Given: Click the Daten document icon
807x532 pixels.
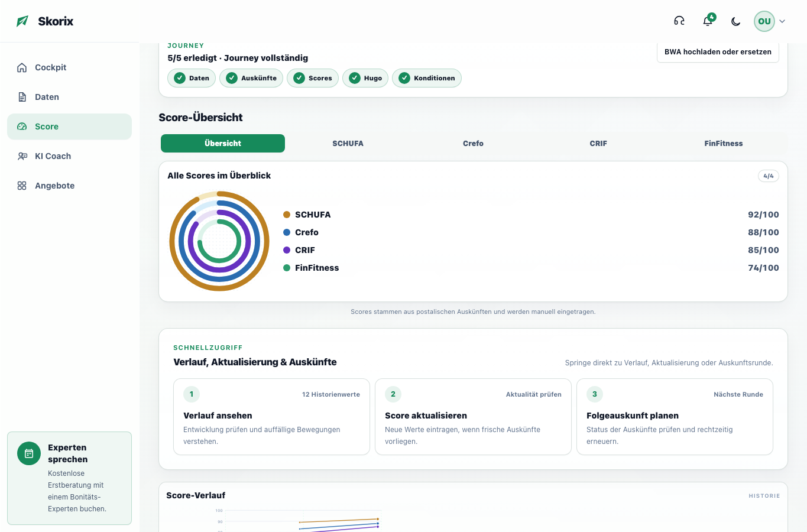Looking at the screenshot, I should [22, 97].
